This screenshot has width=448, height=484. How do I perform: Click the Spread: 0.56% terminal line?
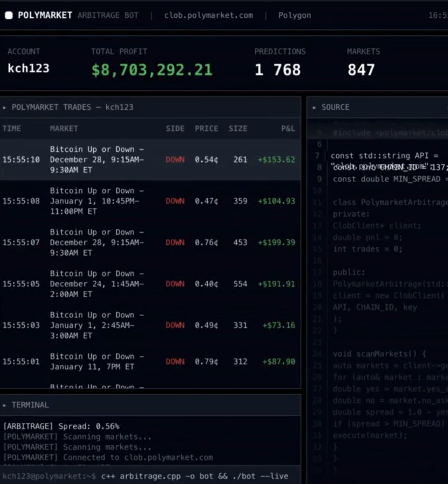[x=61, y=426]
